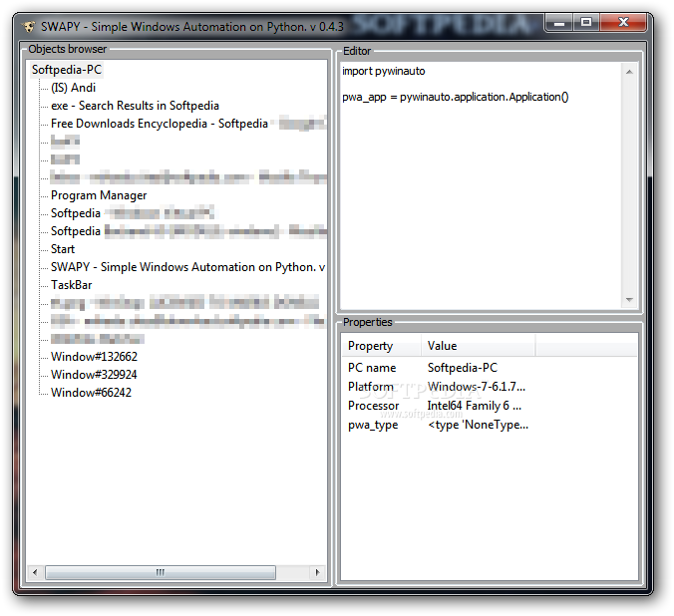Select Window#329924 in objects browser
674x616 pixels.
tap(94, 375)
